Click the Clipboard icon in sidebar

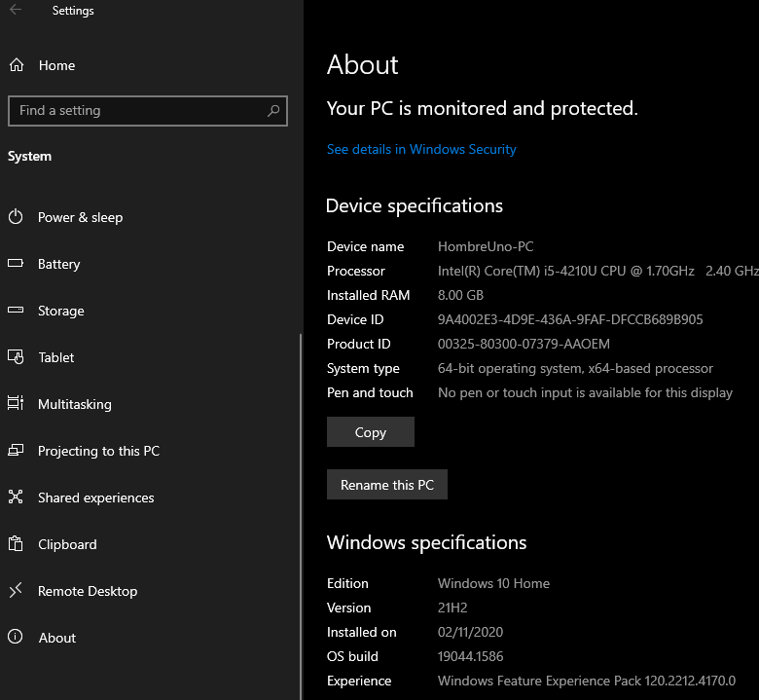click(x=16, y=544)
